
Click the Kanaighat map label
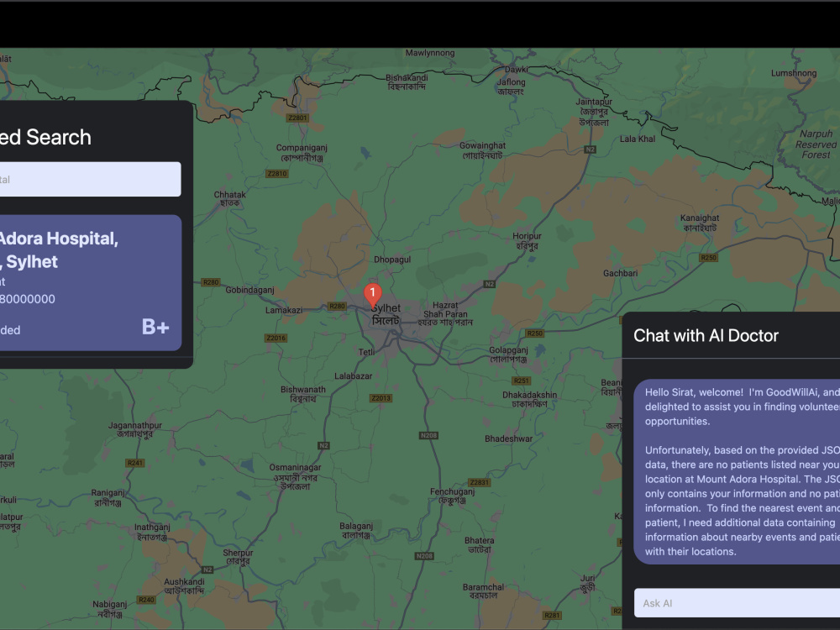(700, 223)
